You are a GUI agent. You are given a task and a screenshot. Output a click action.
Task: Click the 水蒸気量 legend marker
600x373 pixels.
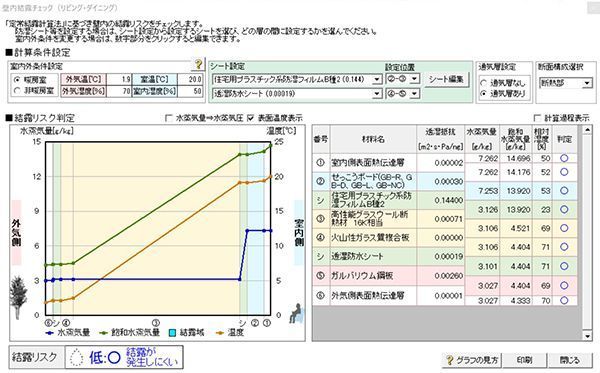50,333
